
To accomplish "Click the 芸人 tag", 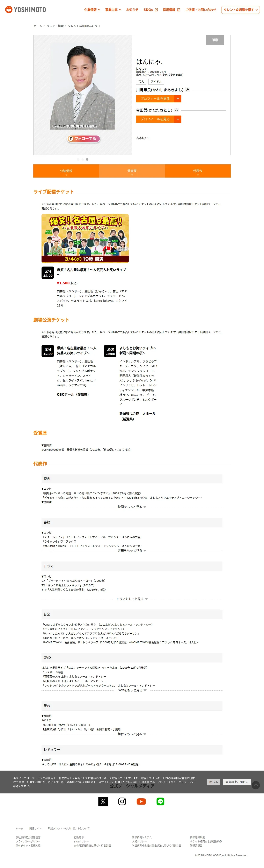I will point(141,82).
